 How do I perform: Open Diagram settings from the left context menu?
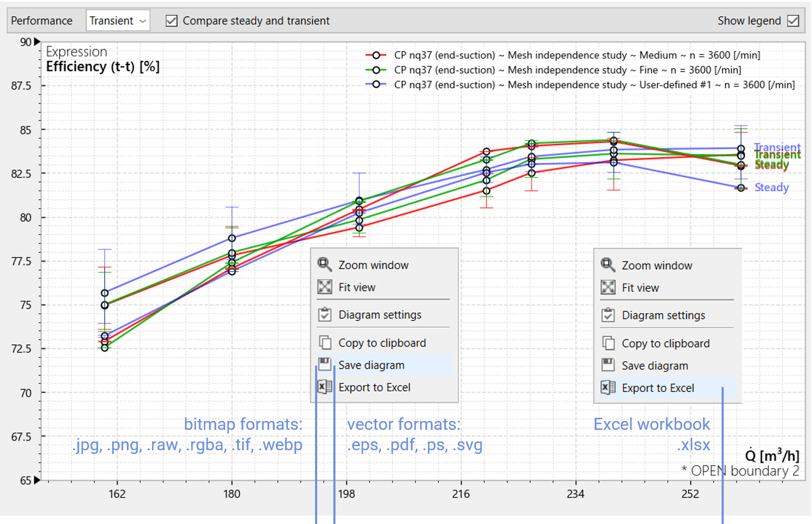(x=385, y=314)
